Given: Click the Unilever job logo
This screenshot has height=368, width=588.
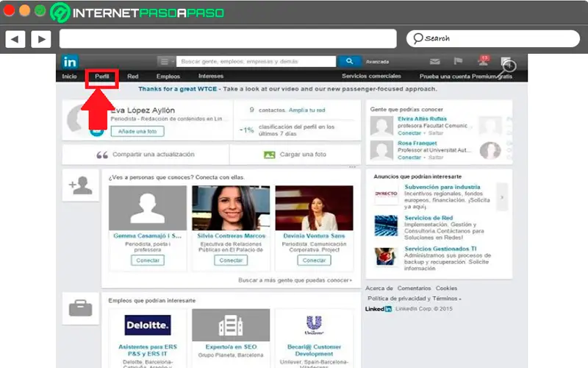Looking at the screenshot, I should coord(315,325).
